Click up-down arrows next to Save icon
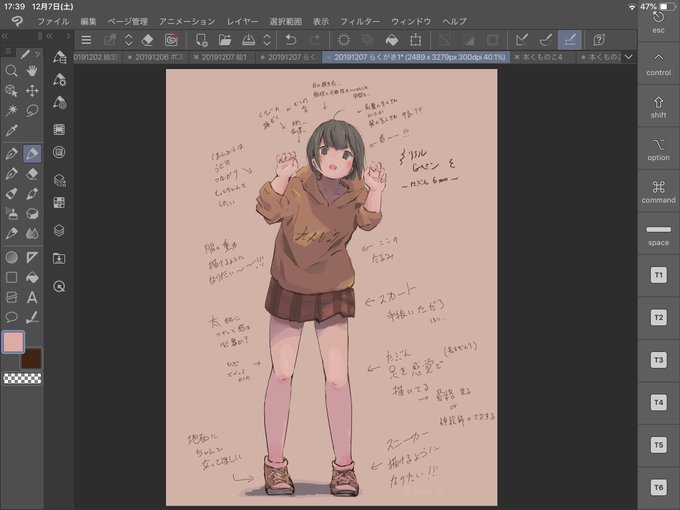 click(x=267, y=40)
